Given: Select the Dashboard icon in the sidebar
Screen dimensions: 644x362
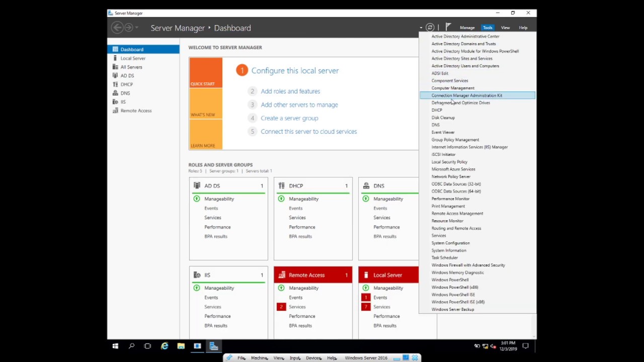Looking at the screenshot, I should pyautogui.click(x=115, y=49).
